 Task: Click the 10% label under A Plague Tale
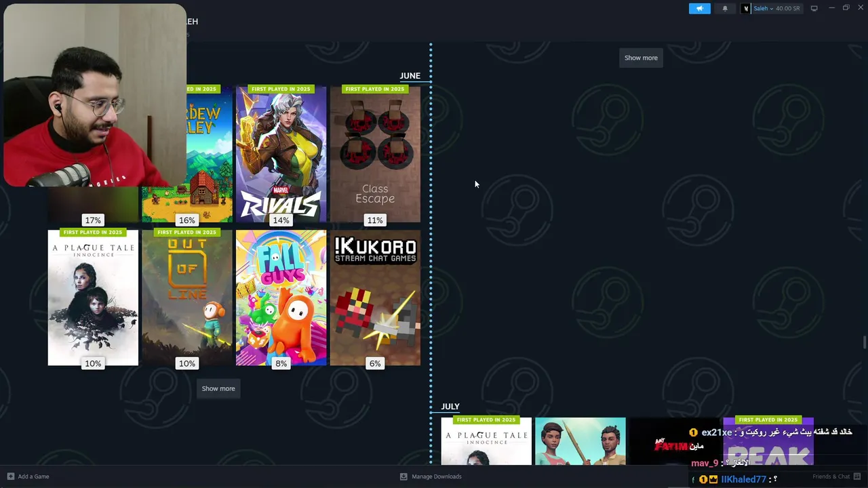coord(93,364)
